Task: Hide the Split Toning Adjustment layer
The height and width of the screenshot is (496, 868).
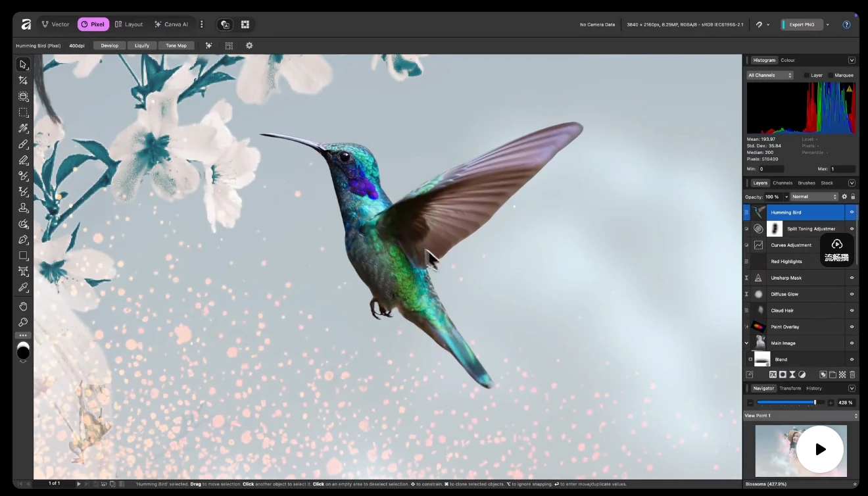Action: point(852,229)
